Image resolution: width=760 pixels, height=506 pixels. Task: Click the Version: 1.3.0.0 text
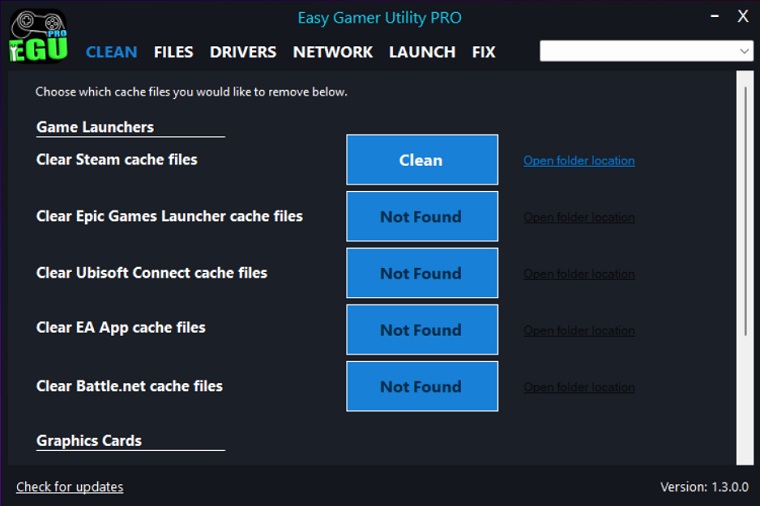tap(704, 487)
